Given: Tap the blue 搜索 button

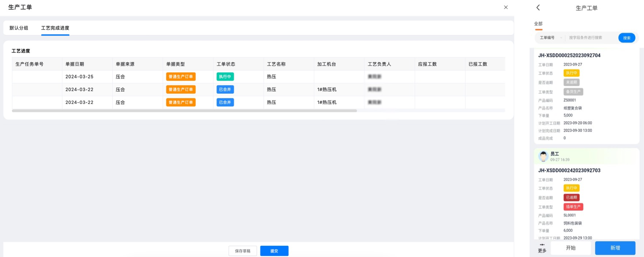Looking at the screenshot, I should click(x=626, y=38).
